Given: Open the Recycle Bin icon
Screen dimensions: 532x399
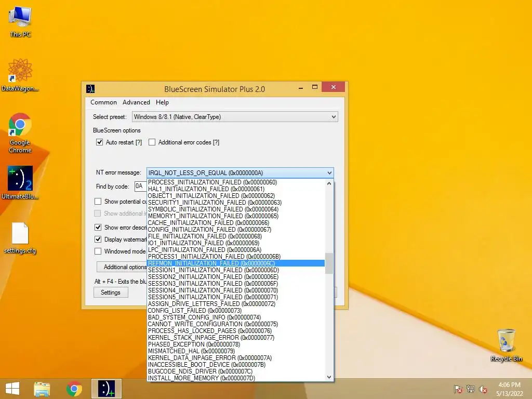Looking at the screenshot, I should pos(506,345).
